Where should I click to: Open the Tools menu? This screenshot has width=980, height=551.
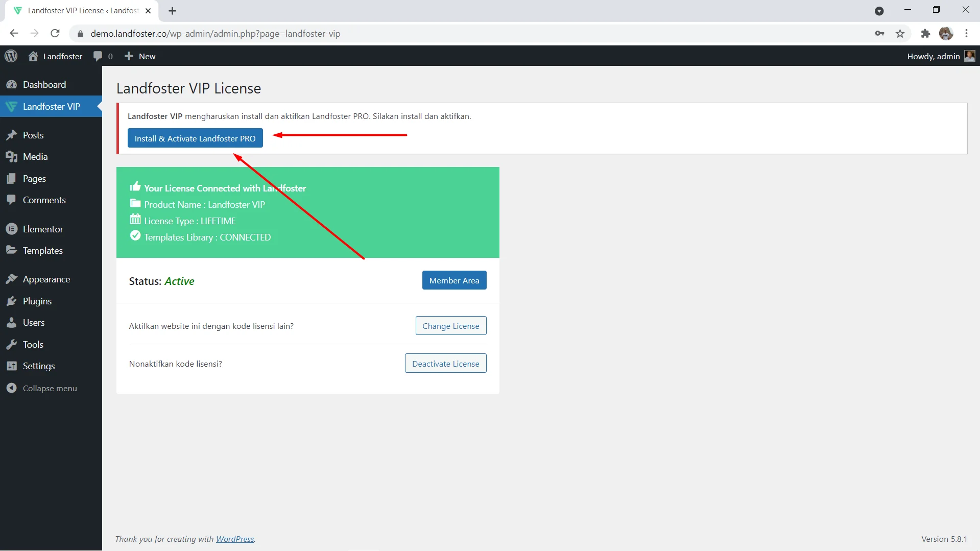tap(51, 345)
